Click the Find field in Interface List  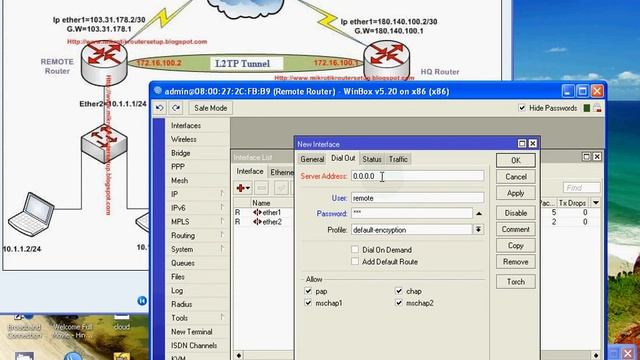tap(582, 188)
